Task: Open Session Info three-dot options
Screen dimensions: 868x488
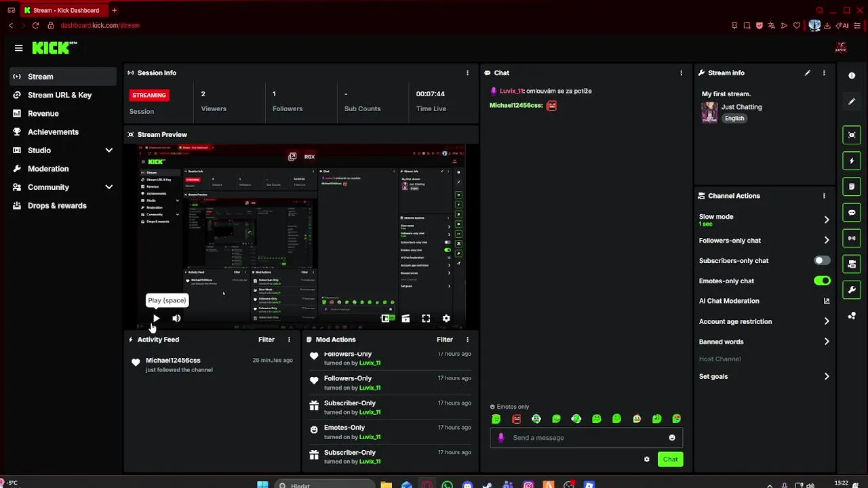Action: (x=467, y=73)
